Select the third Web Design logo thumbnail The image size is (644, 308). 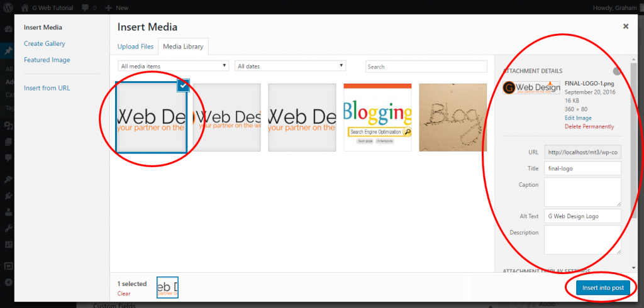[302, 118]
